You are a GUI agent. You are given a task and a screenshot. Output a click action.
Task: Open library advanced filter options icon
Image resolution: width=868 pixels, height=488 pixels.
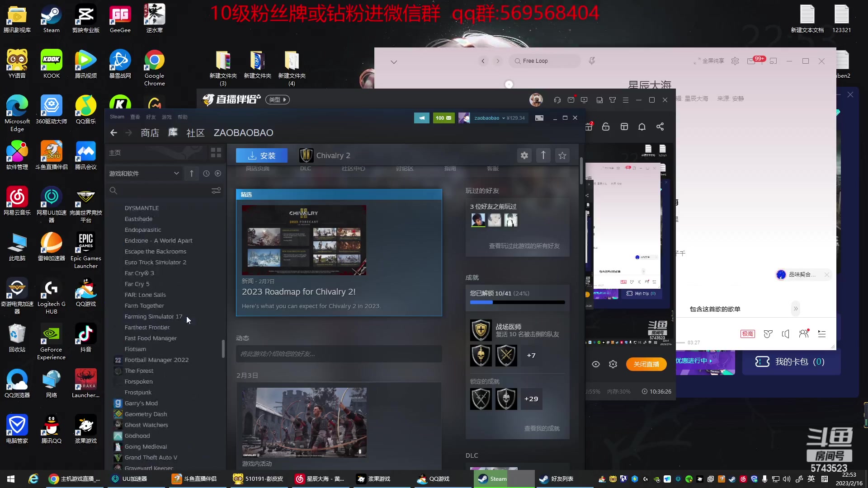pos(216,191)
